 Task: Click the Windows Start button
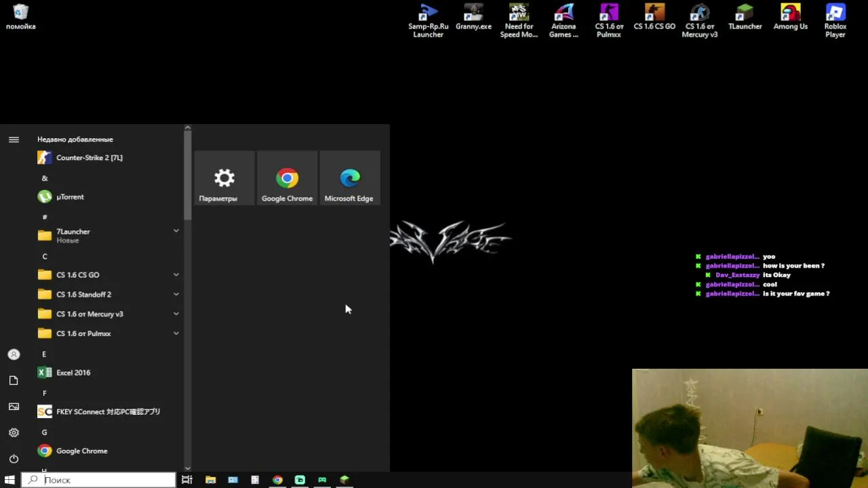(9, 480)
